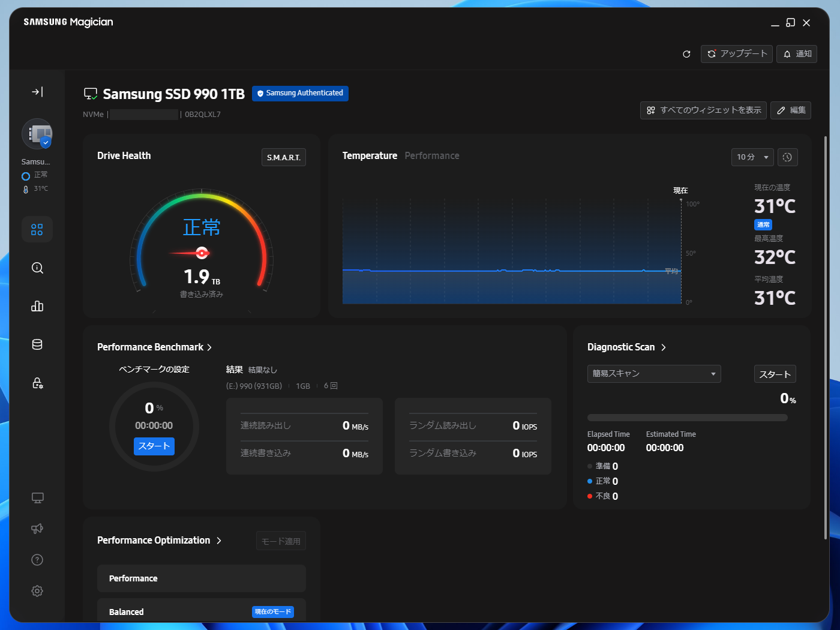Screen dimensions: 840x630
Task: Open the S.M.A.R.T. details button
Action: tap(284, 157)
